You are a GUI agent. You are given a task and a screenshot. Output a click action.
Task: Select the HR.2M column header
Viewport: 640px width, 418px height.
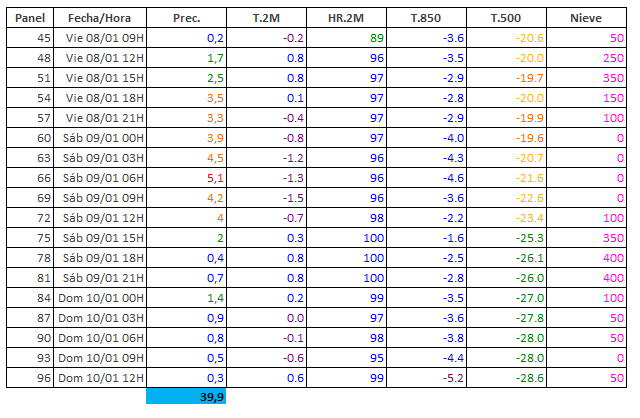click(346, 18)
